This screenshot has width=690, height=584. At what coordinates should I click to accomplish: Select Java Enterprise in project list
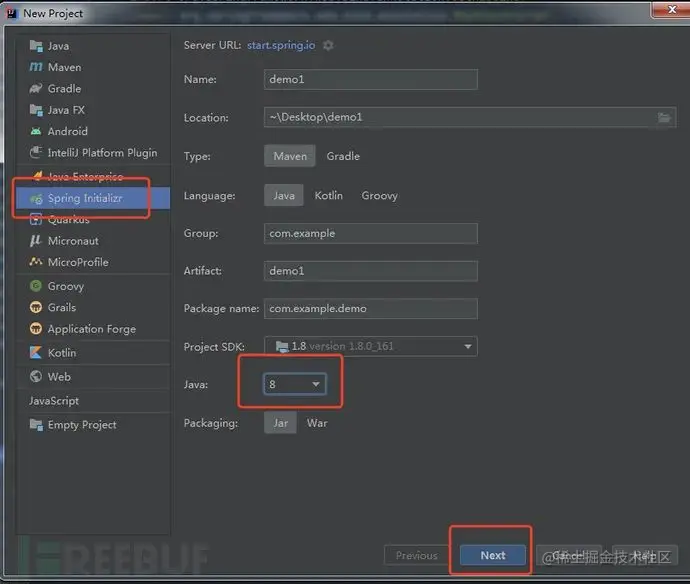[85, 176]
